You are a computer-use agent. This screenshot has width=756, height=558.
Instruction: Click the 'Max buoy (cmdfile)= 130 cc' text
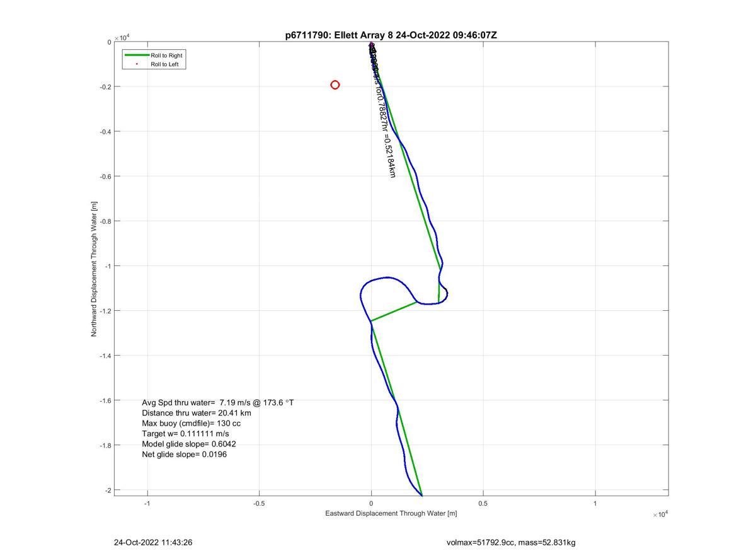click(x=192, y=423)
